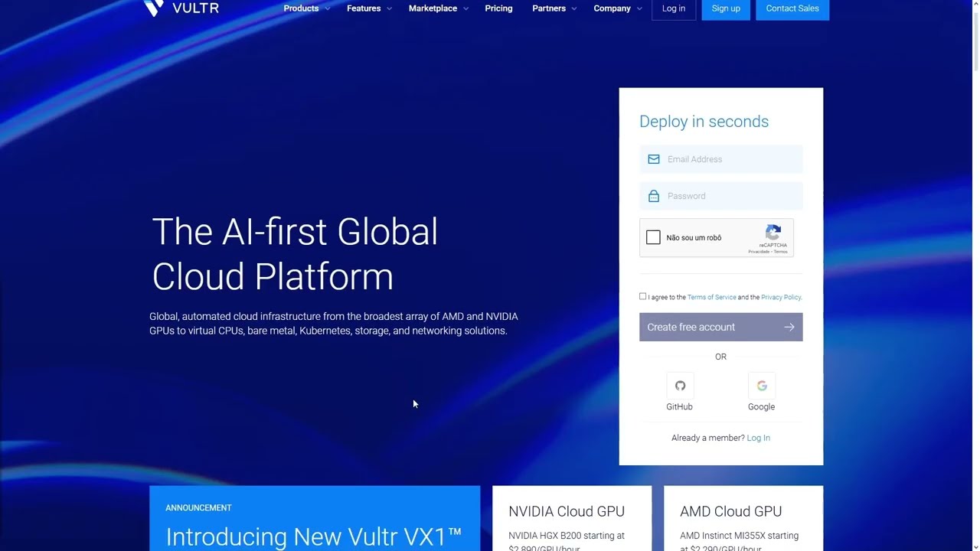Click the 'ANNOUNCEMENT' label
Screen dimensions: 980x551
[198, 507]
